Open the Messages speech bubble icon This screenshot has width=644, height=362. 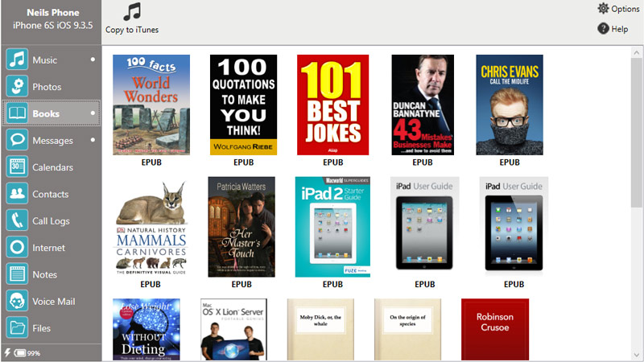coord(17,140)
